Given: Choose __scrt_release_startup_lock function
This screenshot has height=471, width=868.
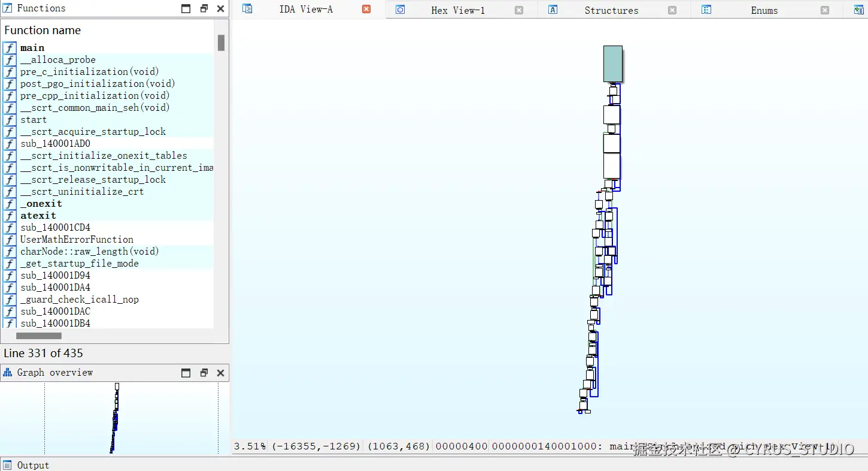Looking at the screenshot, I should coord(108,180).
